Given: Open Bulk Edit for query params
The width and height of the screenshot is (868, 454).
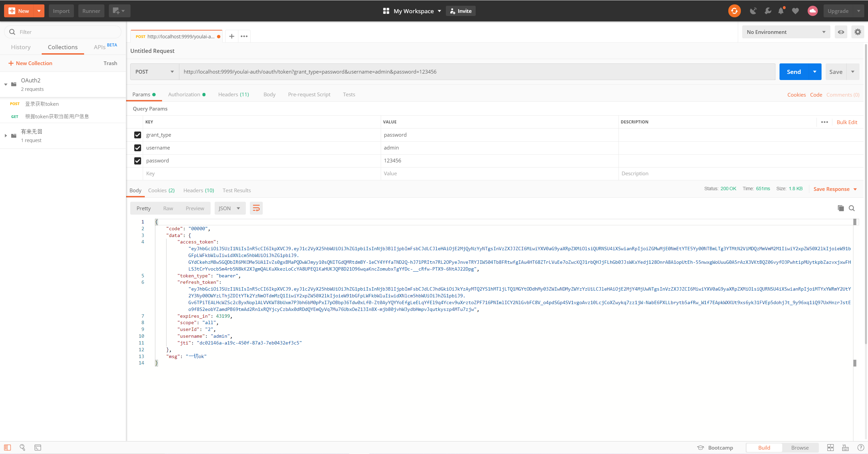Looking at the screenshot, I should click(x=847, y=122).
